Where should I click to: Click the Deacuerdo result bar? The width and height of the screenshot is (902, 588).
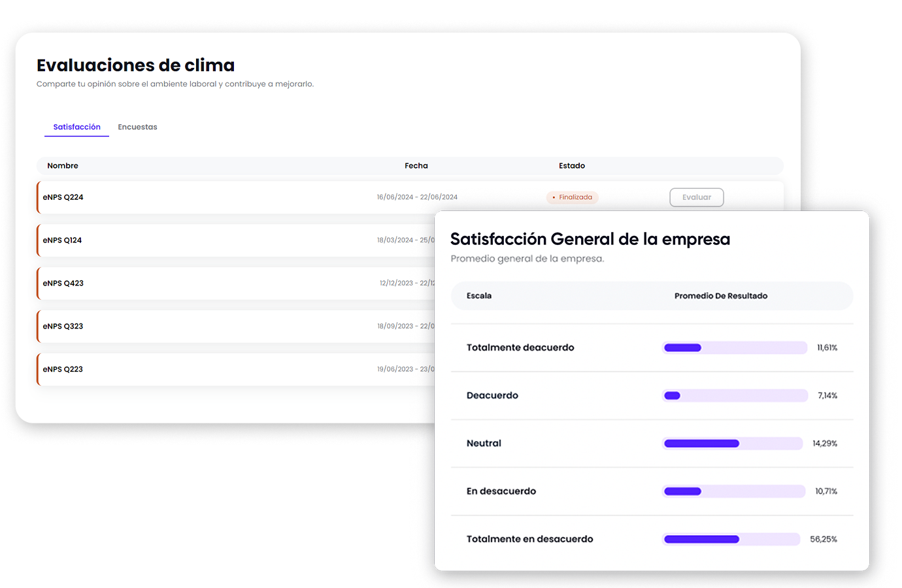[735, 396]
